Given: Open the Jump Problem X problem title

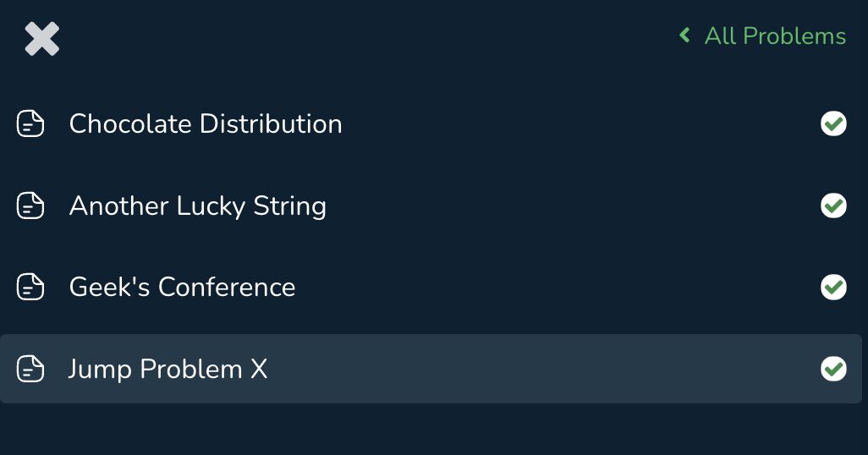Looking at the screenshot, I should coord(168,370).
